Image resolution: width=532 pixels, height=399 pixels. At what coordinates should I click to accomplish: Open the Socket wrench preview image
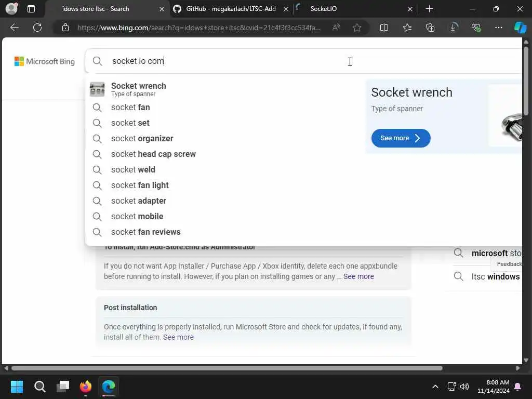(x=506, y=115)
